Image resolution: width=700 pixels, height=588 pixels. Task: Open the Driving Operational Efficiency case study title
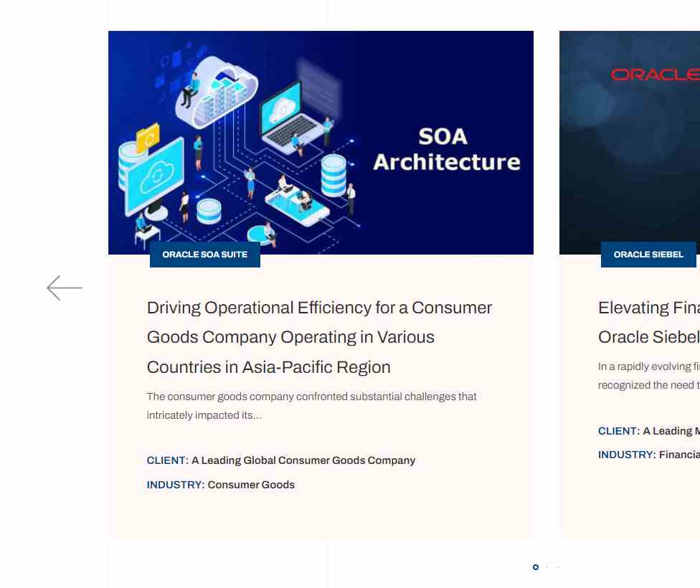[319, 337]
